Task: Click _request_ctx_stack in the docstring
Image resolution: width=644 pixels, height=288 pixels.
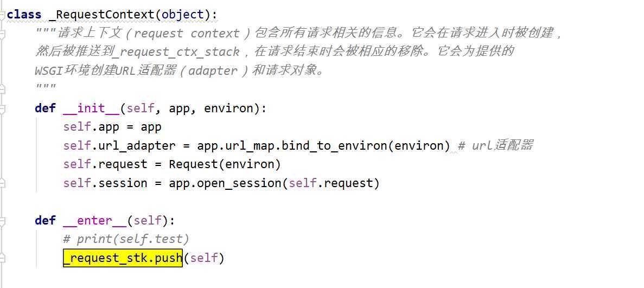Action: click(x=178, y=52)
